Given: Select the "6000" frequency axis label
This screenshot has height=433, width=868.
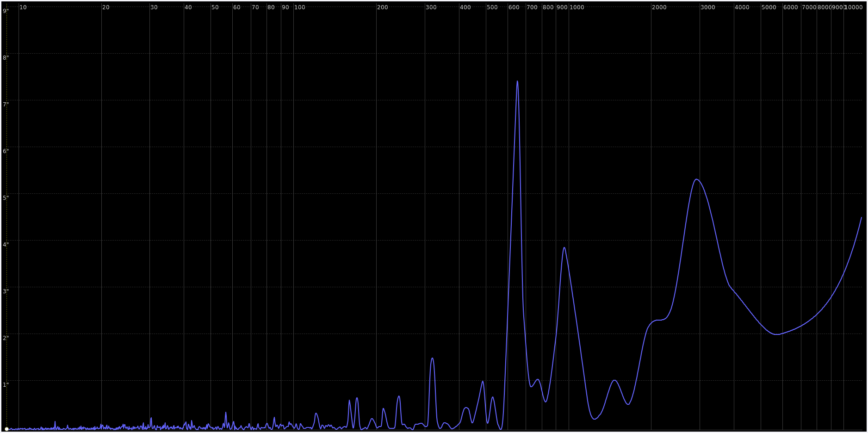Looking at the screenshot, I should pyautogui.click(x=791, y=7).
